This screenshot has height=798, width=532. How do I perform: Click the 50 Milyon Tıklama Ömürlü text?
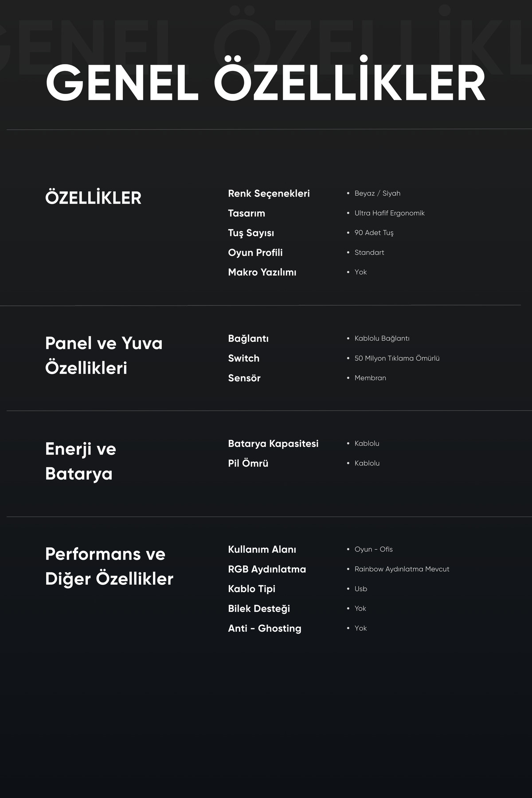[x=397, y=358]
